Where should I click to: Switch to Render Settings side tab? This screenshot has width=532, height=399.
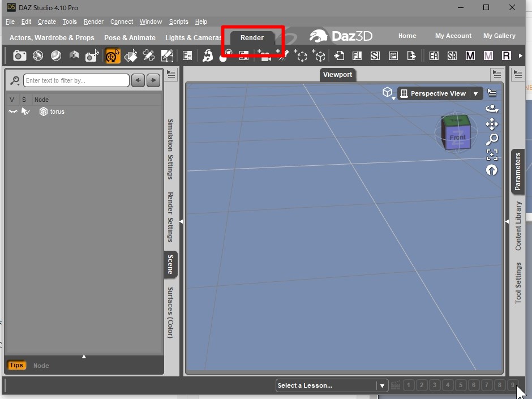(170, 217)
